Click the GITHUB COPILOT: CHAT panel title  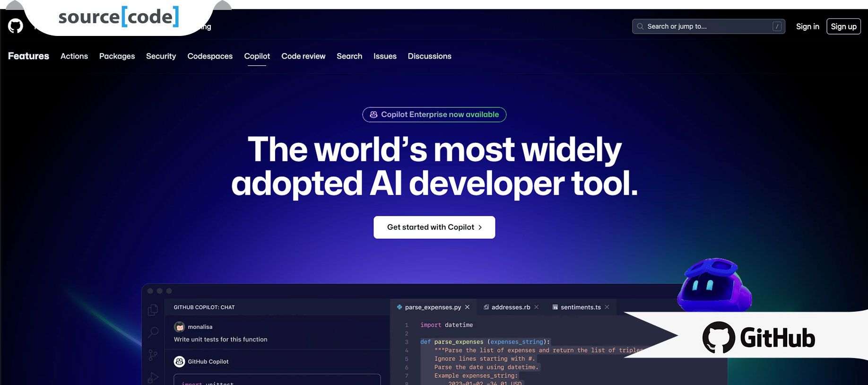tap(204, 307)
